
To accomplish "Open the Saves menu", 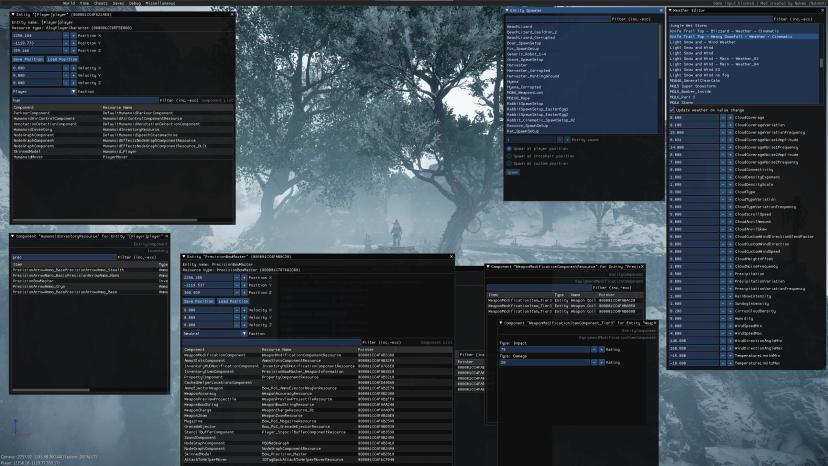I will pyautogui.click(x=118, y=3).
